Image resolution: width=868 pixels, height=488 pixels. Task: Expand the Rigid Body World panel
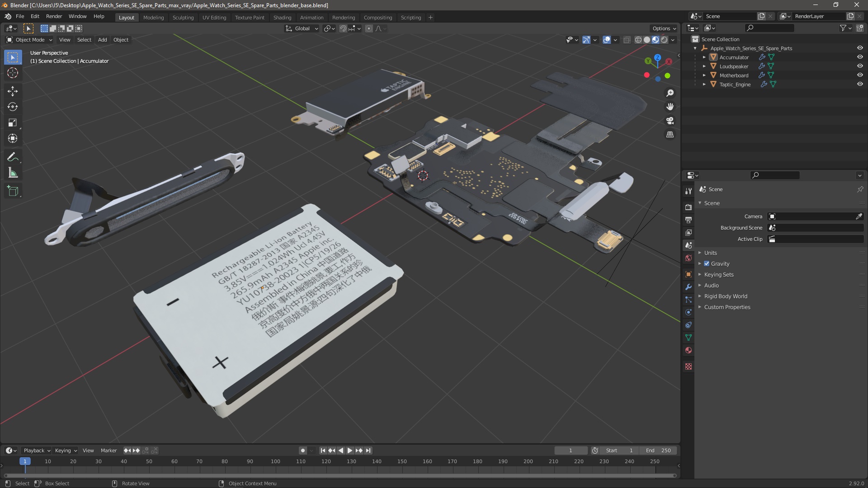pos(725,296)
